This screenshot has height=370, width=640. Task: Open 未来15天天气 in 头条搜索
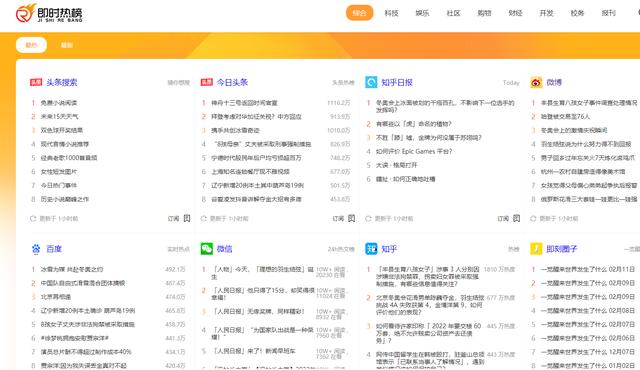59,117
